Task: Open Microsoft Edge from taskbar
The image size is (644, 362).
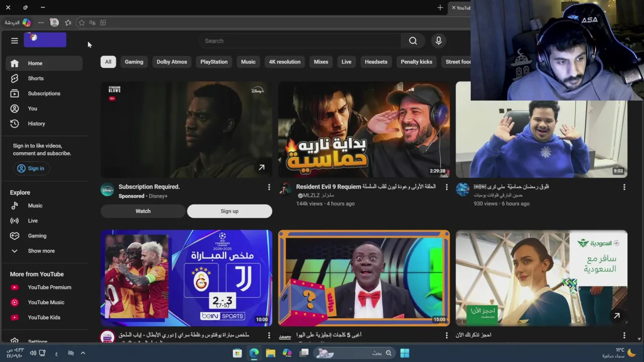Action: click(254, 353)
